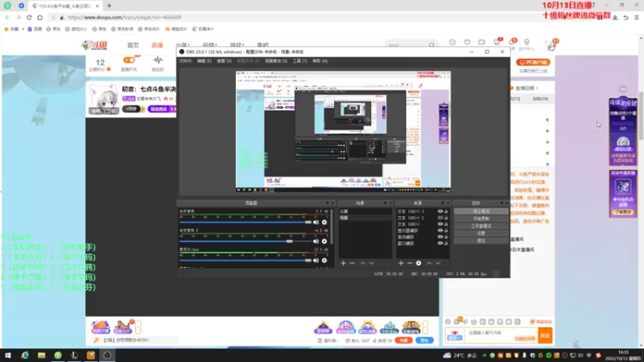Mute the second desktop audio channel speaker icon
This screenshot has width=644, height=362.
pos(316,241)
